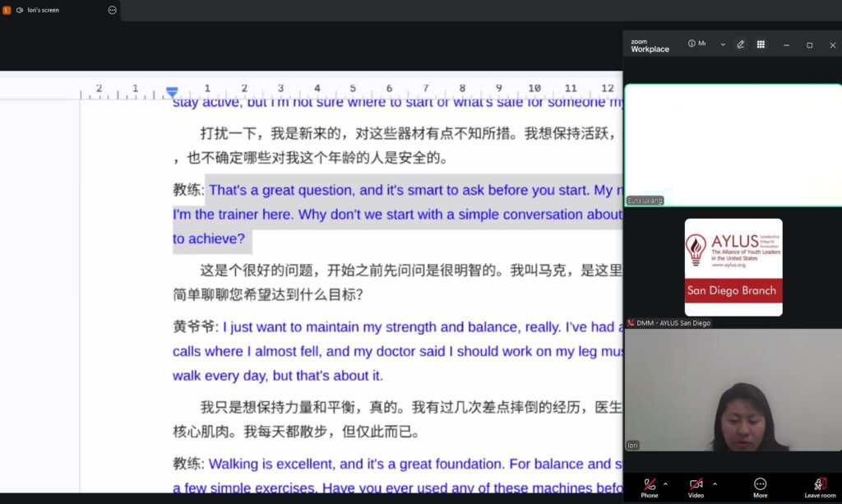Viewport: 842px width, 504px height.
Task: Turn on the Video camera
Action: tap(696, 485)
